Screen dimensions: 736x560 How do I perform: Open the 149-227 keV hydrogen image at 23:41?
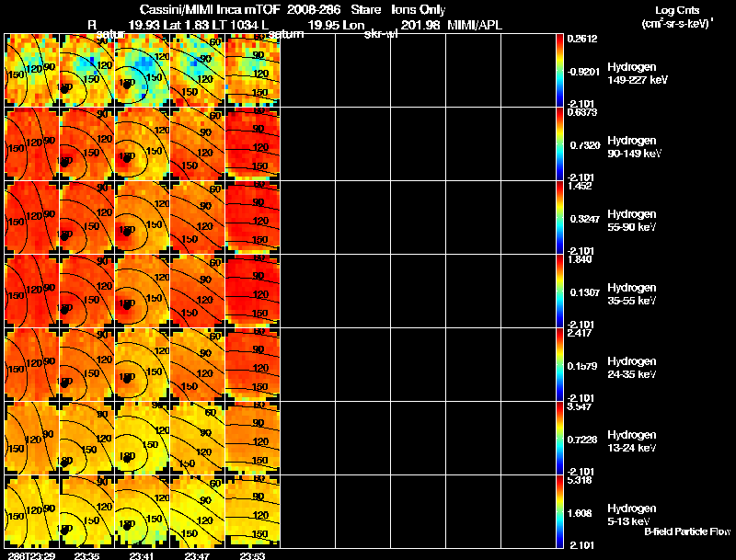click(x=143, y=71)
